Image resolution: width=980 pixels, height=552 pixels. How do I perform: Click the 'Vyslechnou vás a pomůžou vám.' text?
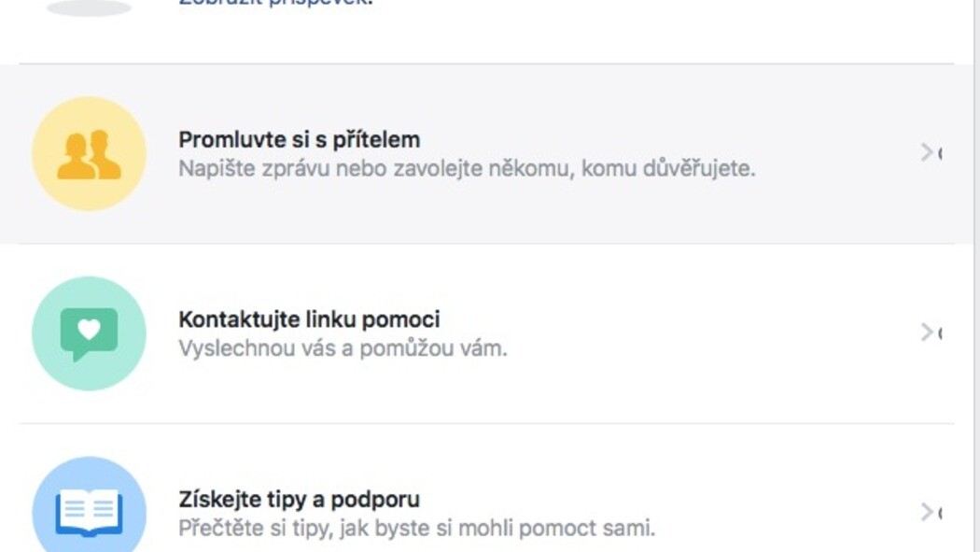click(x=343, y=348)
